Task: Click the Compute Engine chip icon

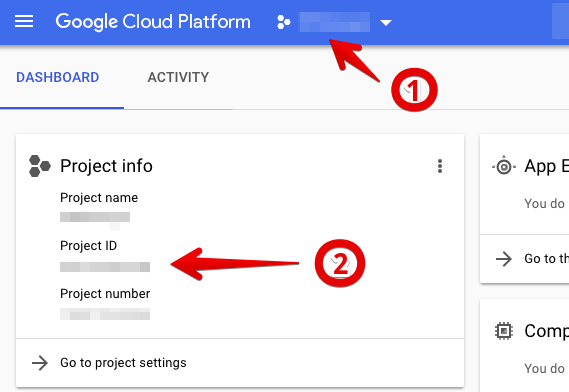Action: [x=504, y=331]
